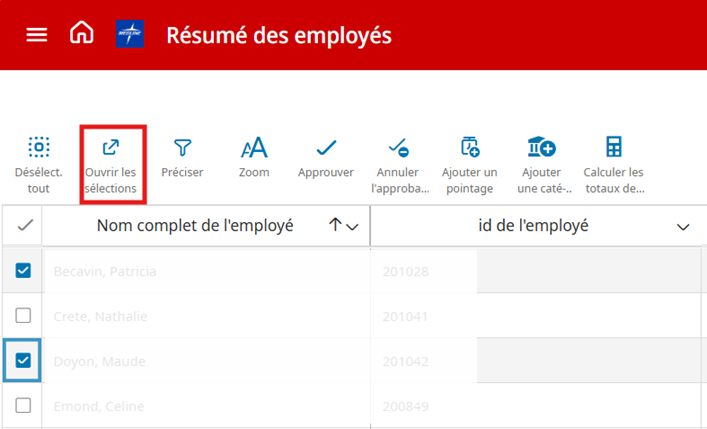Expand the id de l'employé column dropdown
Viewport: 707px width, 429px height.
coord(683,227)
